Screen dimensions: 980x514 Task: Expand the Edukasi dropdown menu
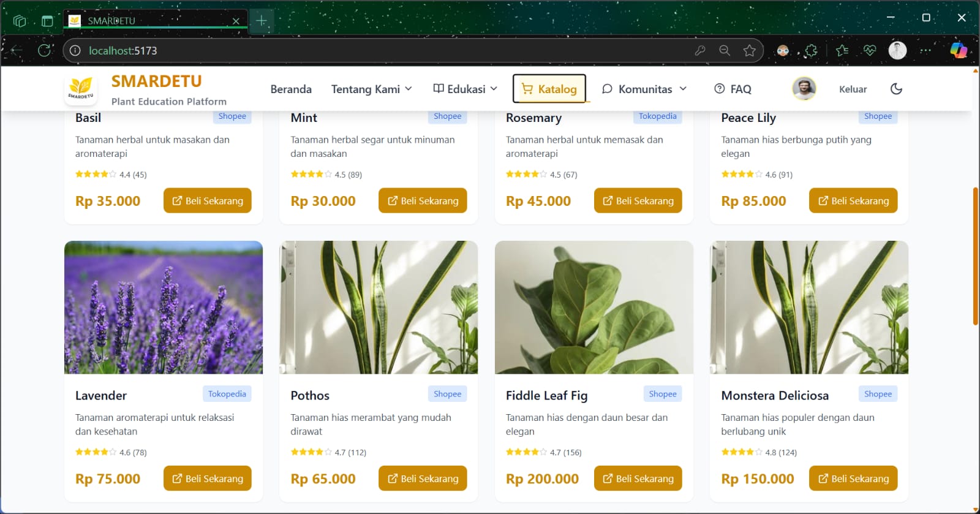click(x=465, y=89)
